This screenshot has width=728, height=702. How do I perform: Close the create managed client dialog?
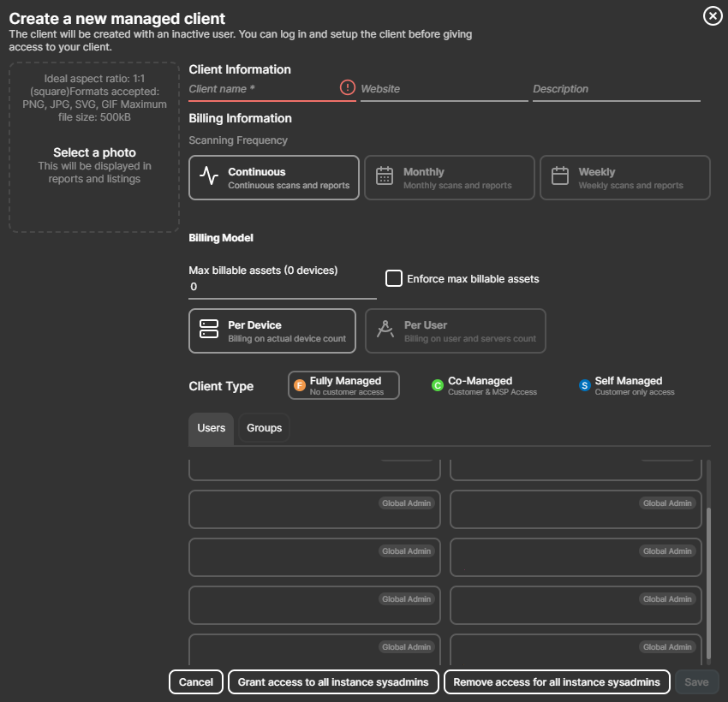coord(713,16)
